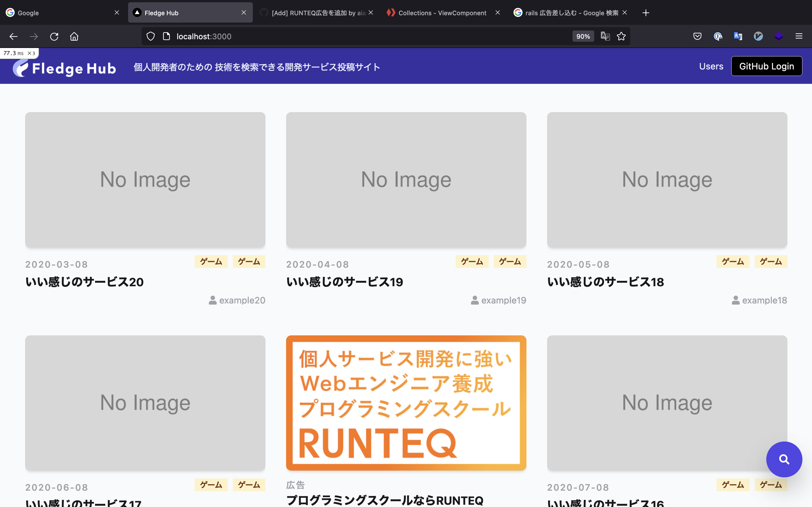Viewport: 812px width, 507px height.
Task: Open the いい感じのサービス18 title
Action: coord(605,282)
